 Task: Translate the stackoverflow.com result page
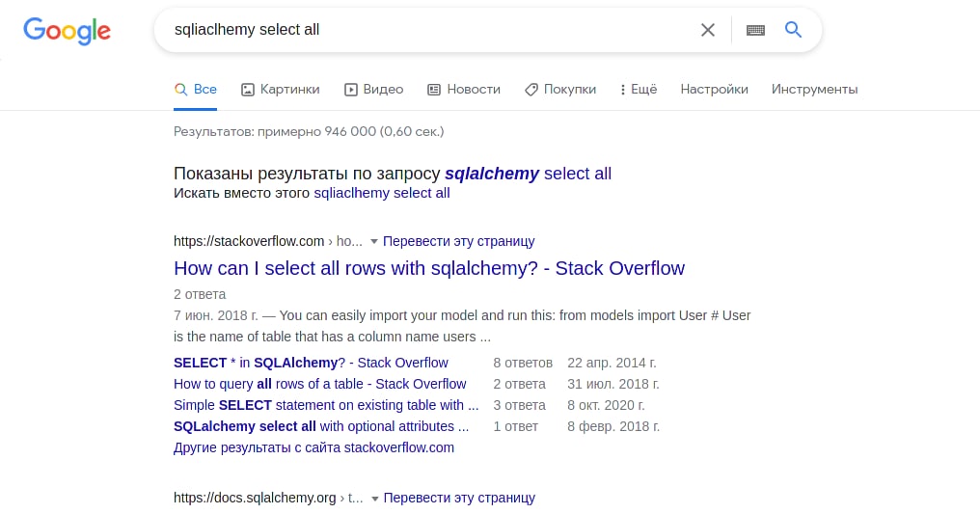click(459, 241)
